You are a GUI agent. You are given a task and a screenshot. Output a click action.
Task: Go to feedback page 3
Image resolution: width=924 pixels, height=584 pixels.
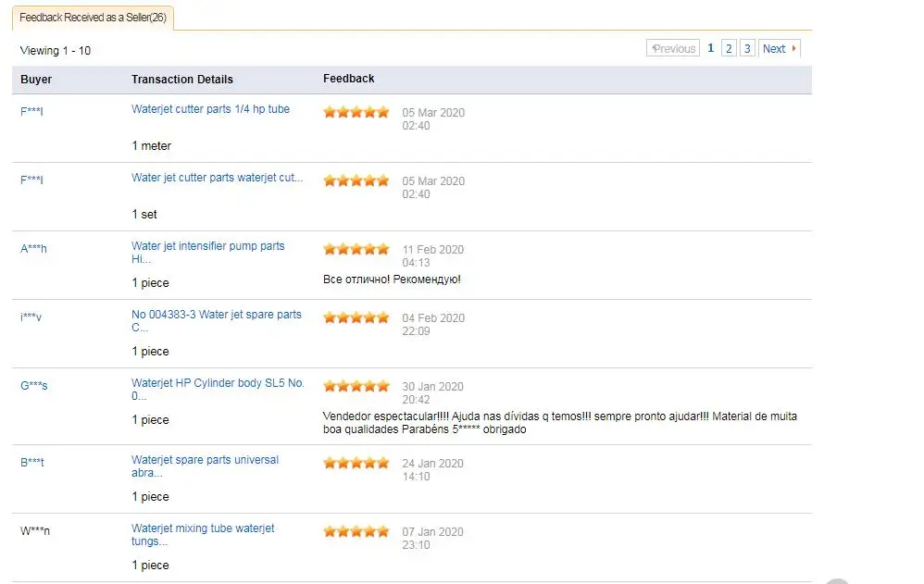(747, 48)
